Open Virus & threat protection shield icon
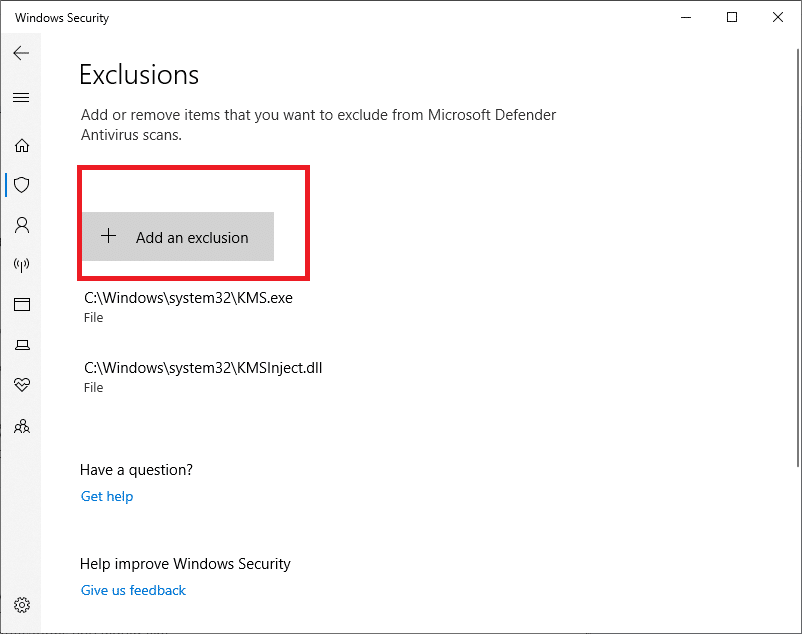Viewport: 802px width, 634px height. [21, 185]
